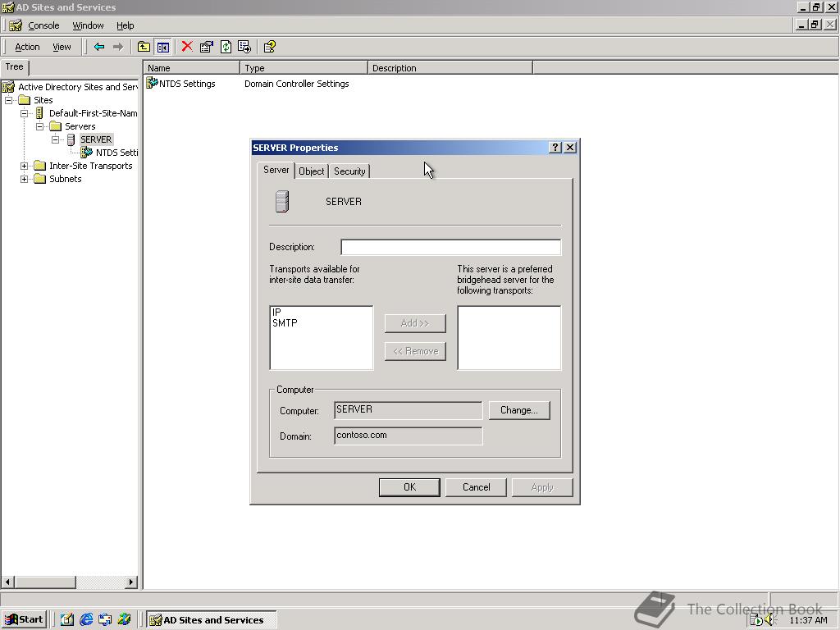
Task: Click the Domain field showing contoso.com
Action: point(408,436)
